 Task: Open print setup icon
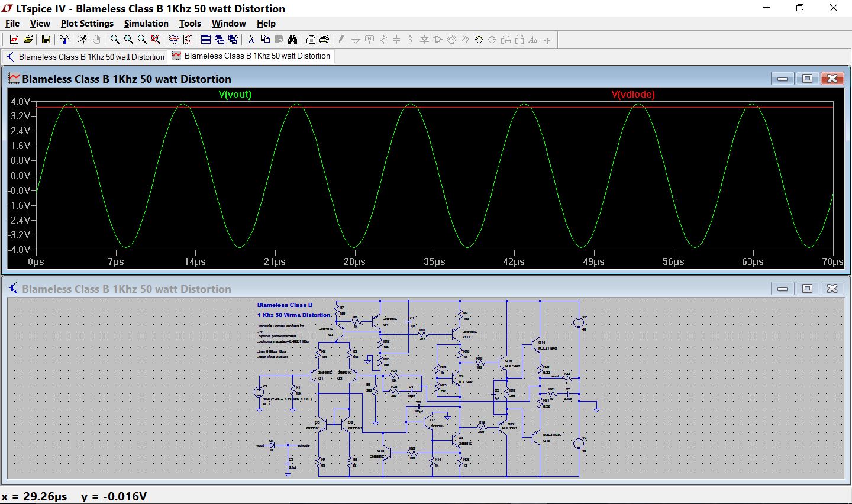[x=311, y=40]
